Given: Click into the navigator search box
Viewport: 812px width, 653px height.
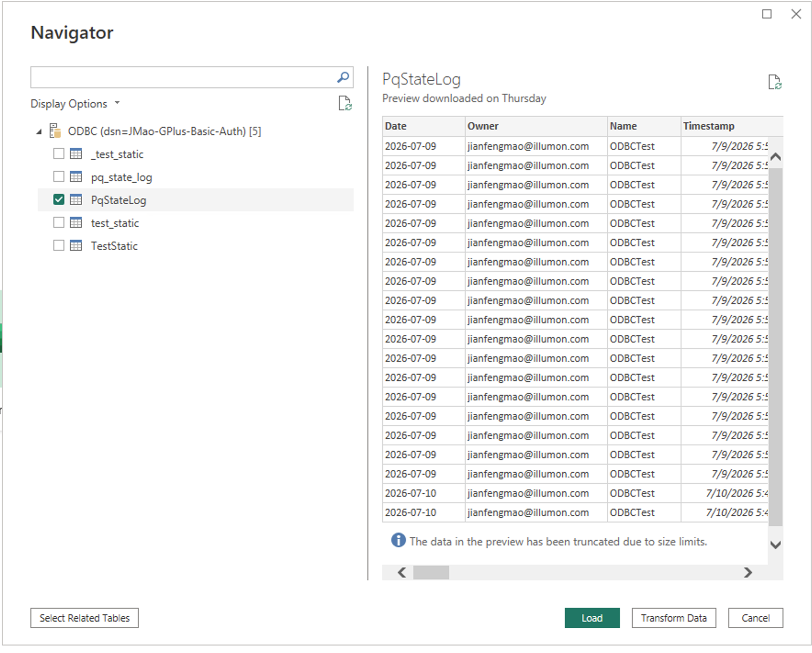Looking at the screenshot, I should click(183, 77).
